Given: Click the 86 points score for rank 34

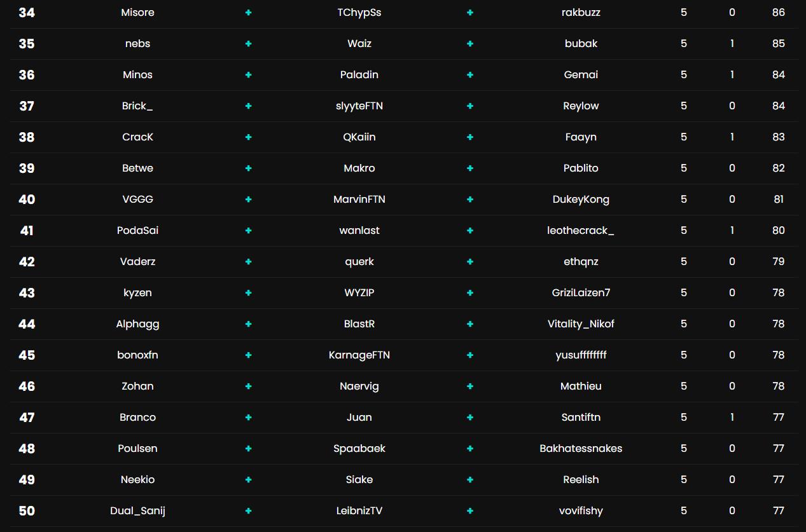Looking at the screenshot, I should tap(779, 13).
